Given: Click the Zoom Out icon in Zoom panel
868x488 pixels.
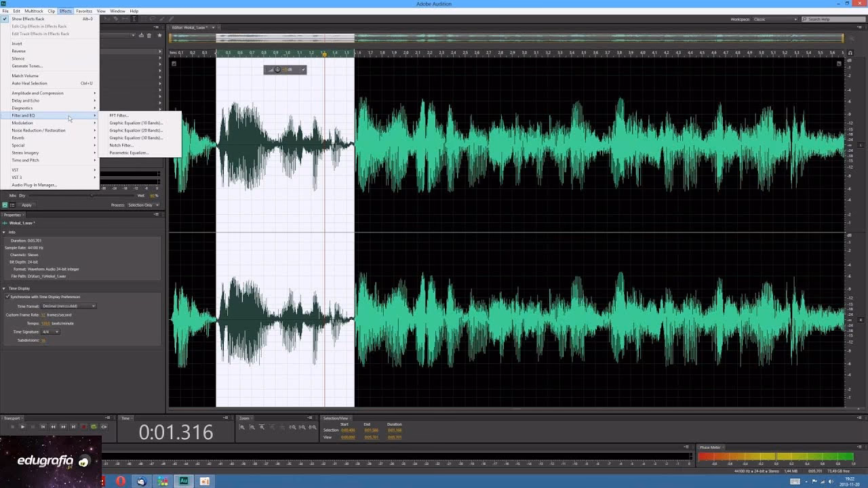Looking at the screenshot, I should coord(252,428).
